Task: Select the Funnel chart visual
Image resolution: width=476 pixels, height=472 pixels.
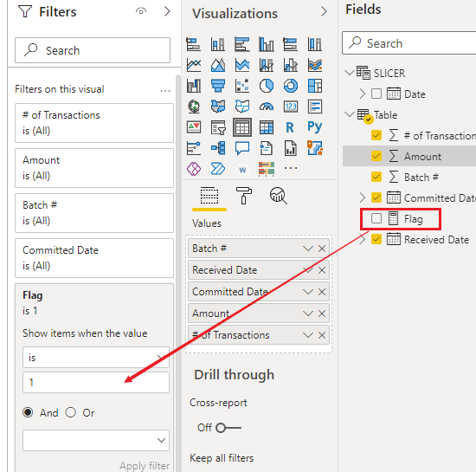Action: click(217, 86)
